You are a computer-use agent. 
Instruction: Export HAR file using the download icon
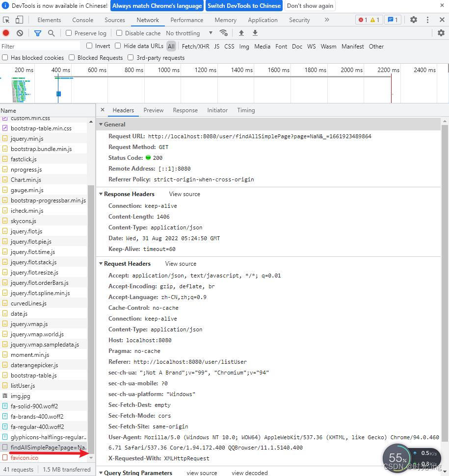click(x=255, y=33)
